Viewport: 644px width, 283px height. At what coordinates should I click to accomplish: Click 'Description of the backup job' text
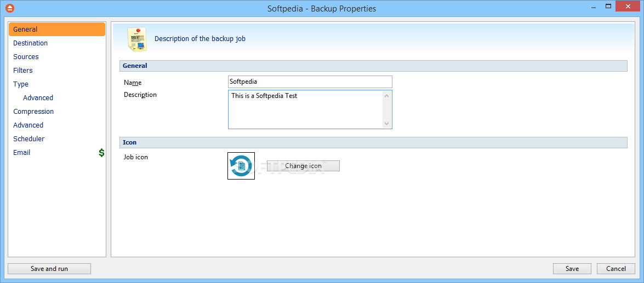point(200,39)
